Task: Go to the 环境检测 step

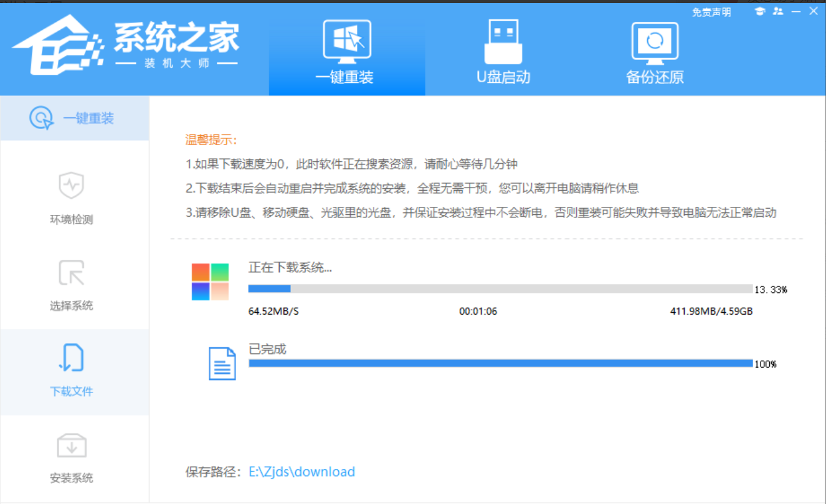Action: pyautogui.click(x=72, y=199)
